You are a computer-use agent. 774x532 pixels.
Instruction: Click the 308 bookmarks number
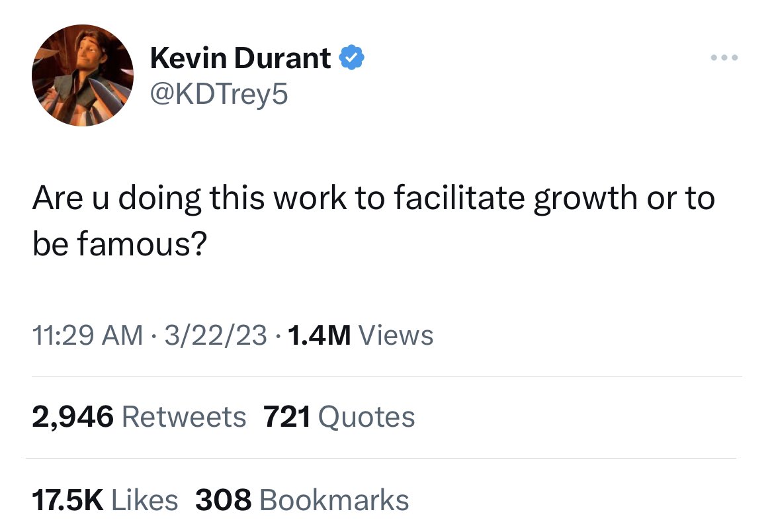(224, 500)
